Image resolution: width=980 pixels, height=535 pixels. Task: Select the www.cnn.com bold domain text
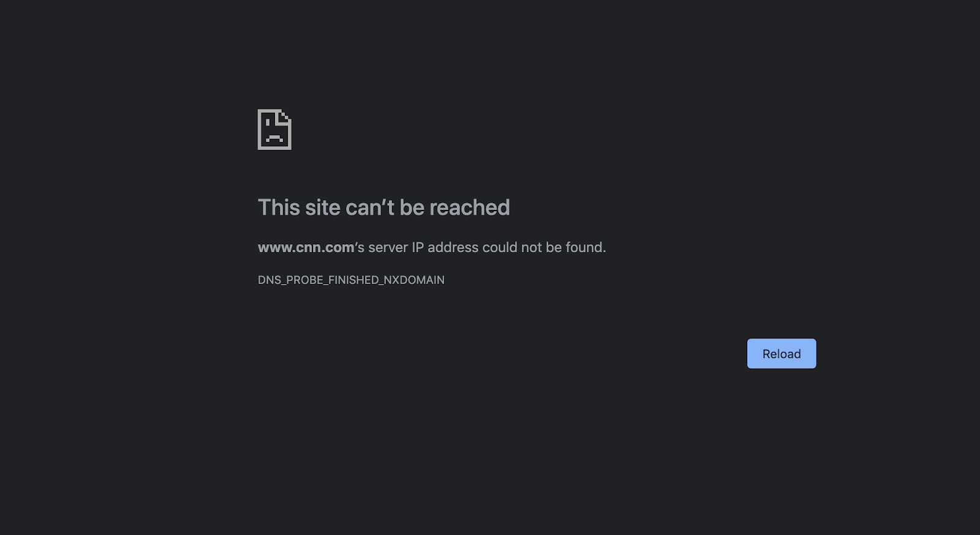(306, 247)
